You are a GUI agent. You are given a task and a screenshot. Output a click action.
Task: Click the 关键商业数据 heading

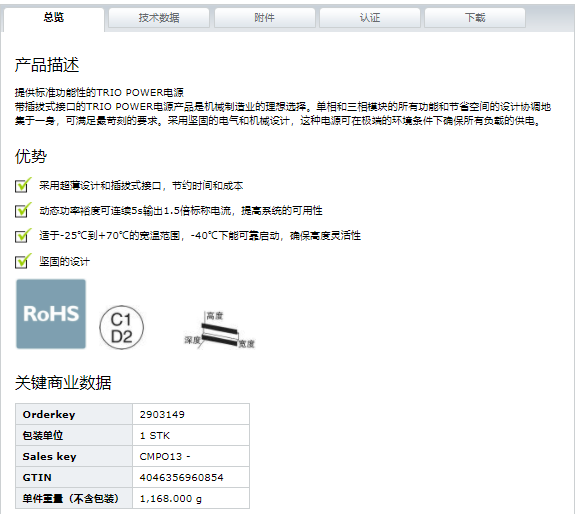tap(63, 382)
